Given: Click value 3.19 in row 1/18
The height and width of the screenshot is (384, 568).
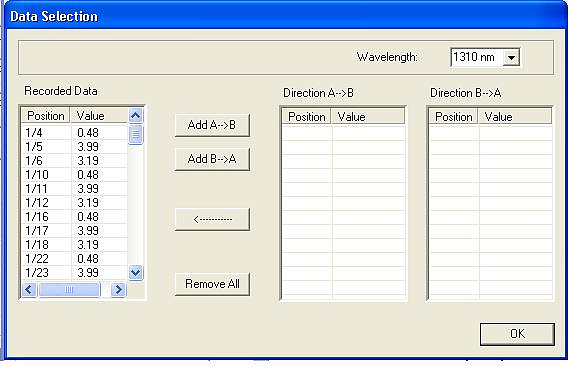Looking at the screenshot, I should [88, 245].
